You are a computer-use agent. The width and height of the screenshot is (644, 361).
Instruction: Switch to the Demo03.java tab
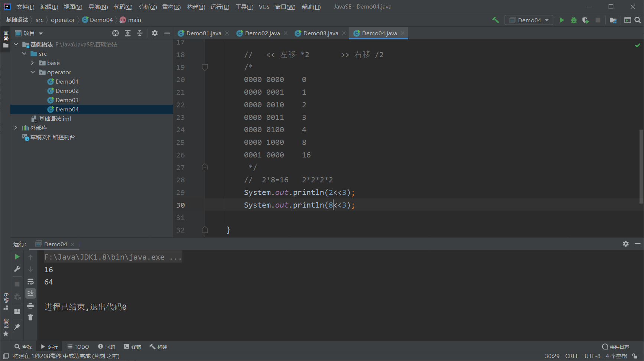321,33
